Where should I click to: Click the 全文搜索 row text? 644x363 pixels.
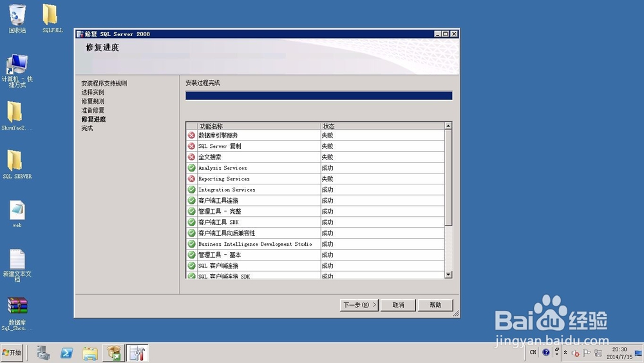(x=210, y=157)
